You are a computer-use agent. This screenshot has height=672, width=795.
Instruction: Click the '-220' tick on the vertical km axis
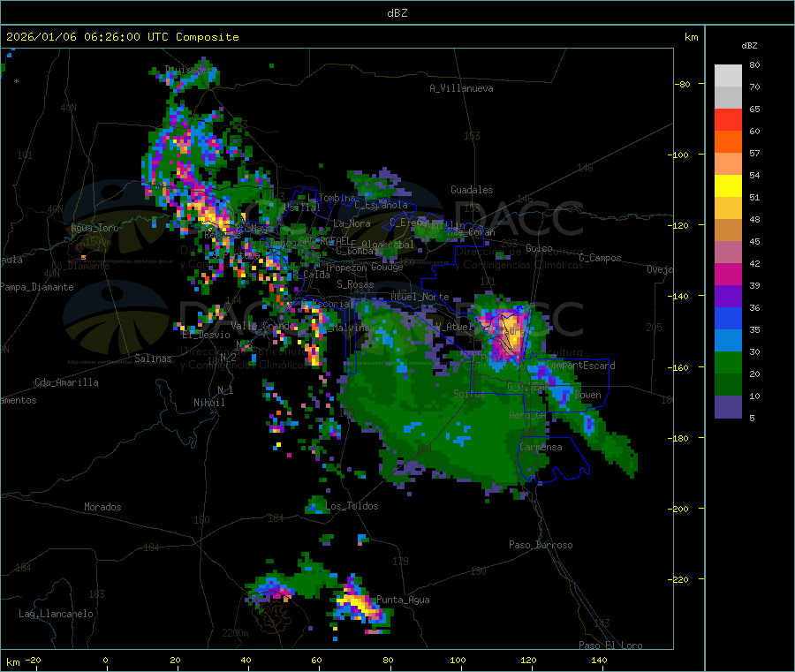pyautogui.click(x=678, y=580)
